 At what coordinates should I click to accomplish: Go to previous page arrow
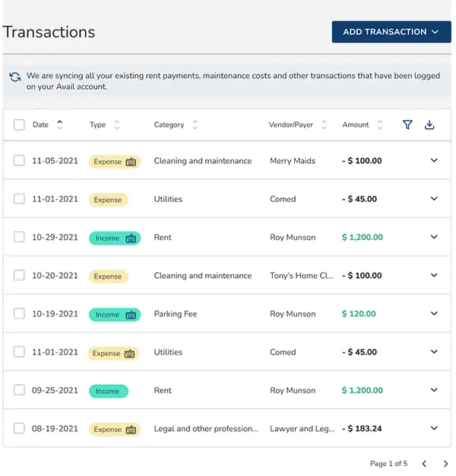[x=424, y=464]
